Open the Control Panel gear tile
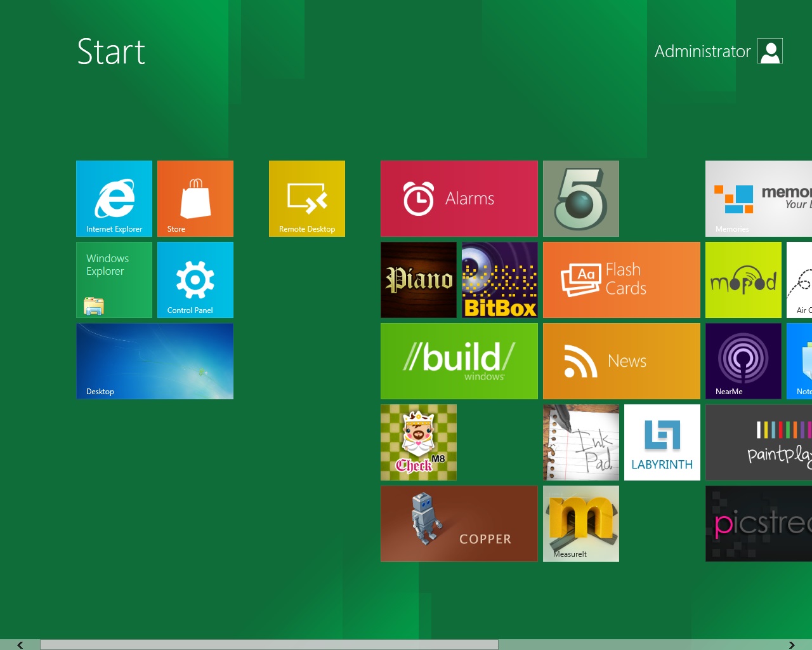The image size is (812, 650). [x=195, y=280]
